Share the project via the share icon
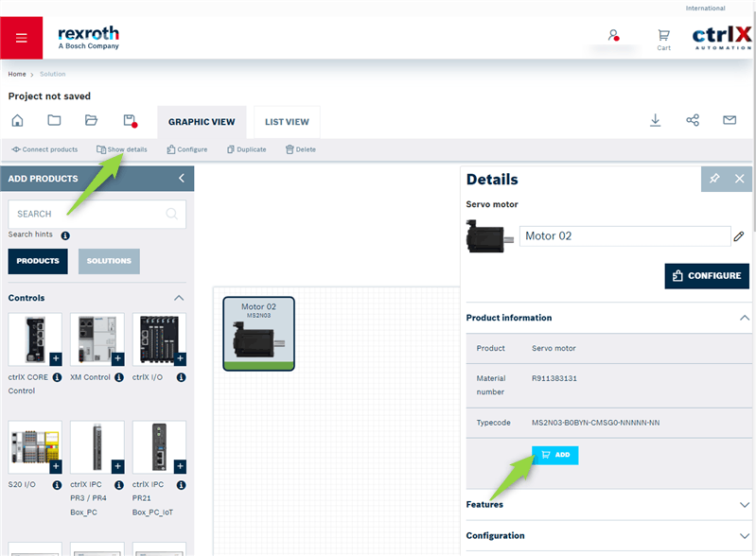The height and width of the screenshot is (556, 756). click(693, 120)
